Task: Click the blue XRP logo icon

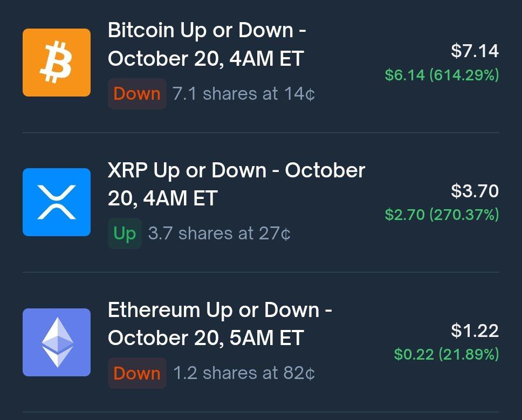Action: click(x=57, y=202)
